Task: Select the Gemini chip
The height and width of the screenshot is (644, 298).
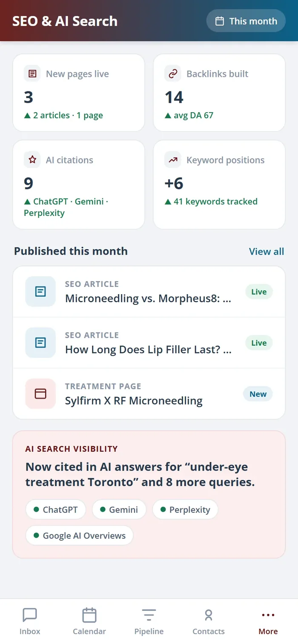Action: coord(119,509)
